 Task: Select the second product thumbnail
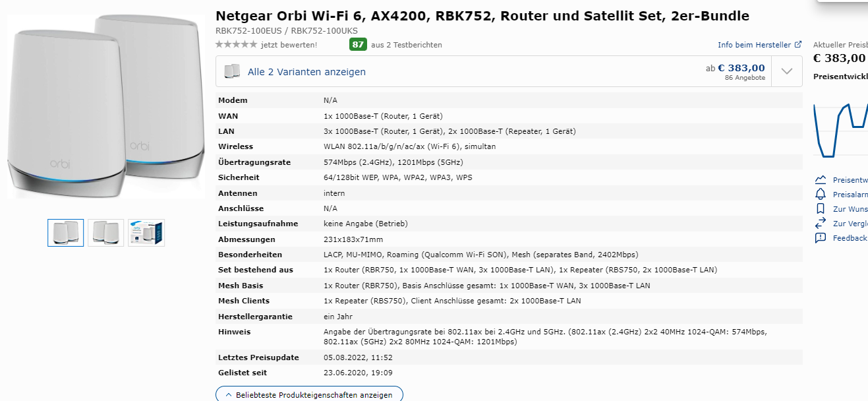tap(106, 233)
